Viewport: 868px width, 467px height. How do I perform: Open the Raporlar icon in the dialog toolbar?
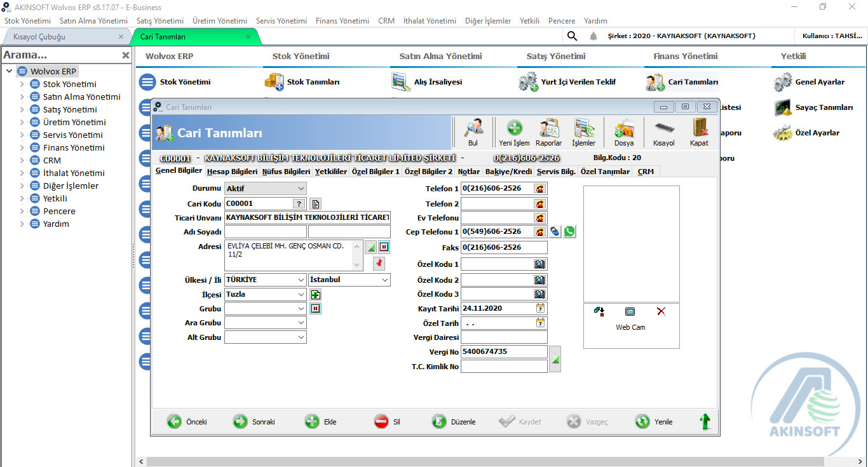548,128
